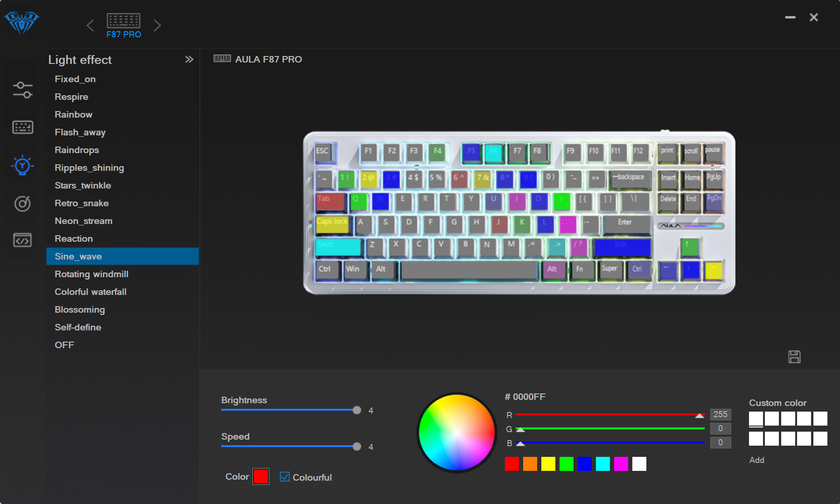Select the OFF lighting mode
Screen dimensions: 840x504
[64, 345]
